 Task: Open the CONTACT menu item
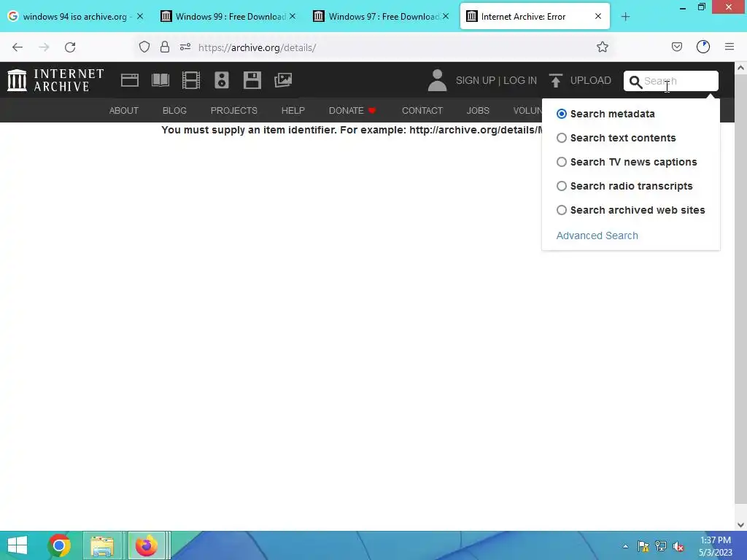(422, 111)
